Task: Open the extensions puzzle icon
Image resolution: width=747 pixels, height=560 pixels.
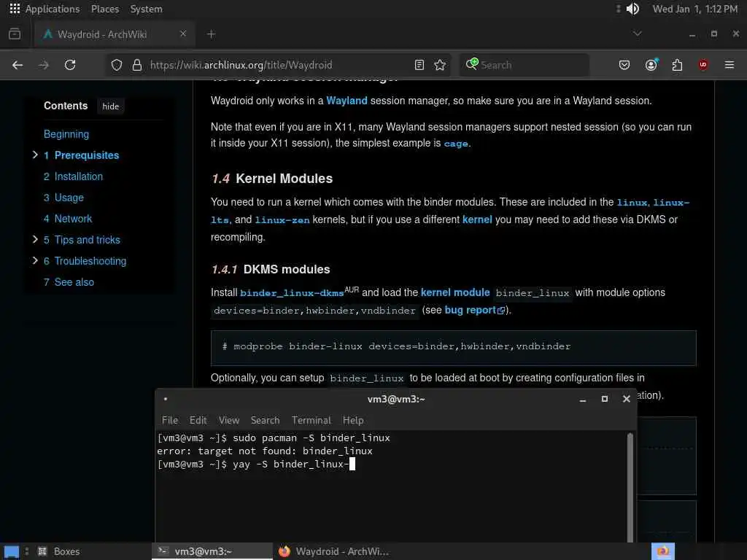Action: [x=677, y=65]
